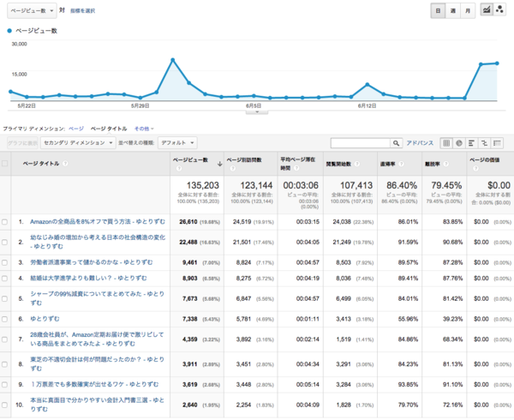The image size is (514, 420).
Task: Click the table search input field
Action: click(x=361, y=143)
